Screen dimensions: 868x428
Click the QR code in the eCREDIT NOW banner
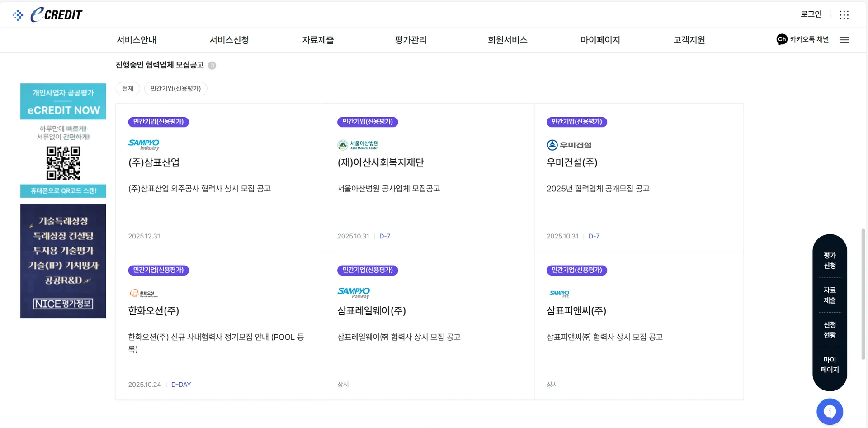pos(63,164)
